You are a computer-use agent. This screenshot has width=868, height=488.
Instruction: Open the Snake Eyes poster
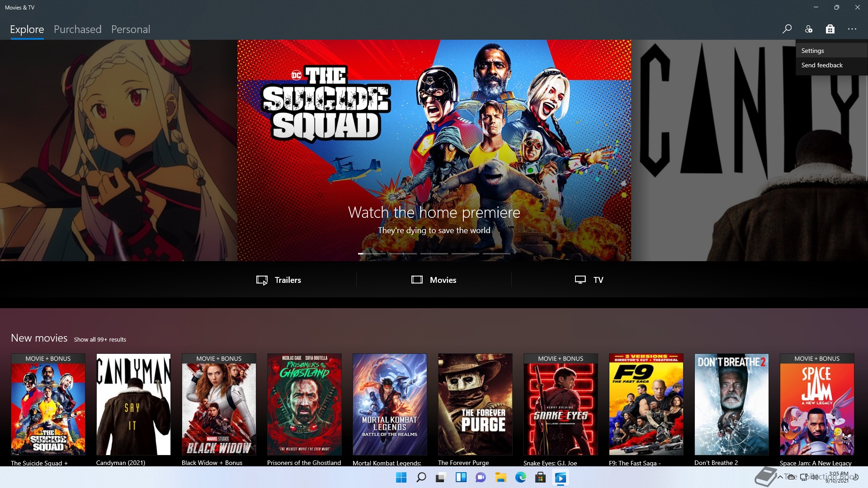coord(561,404)
